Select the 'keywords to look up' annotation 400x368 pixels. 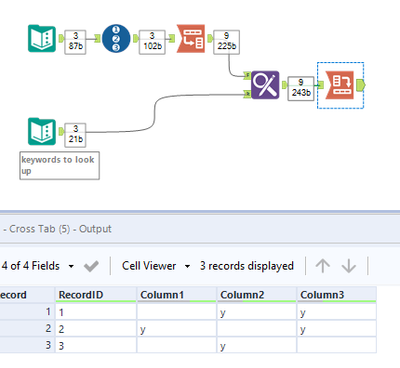coord(59,166)
